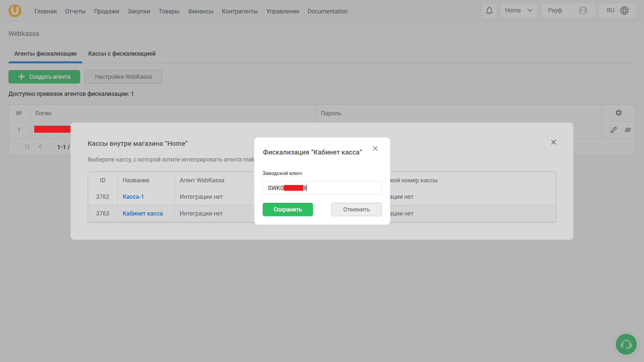This screenshot has width=644, height=362.
Task: Click the pencil edit icon in row 1
Action: tap(613, 130)
